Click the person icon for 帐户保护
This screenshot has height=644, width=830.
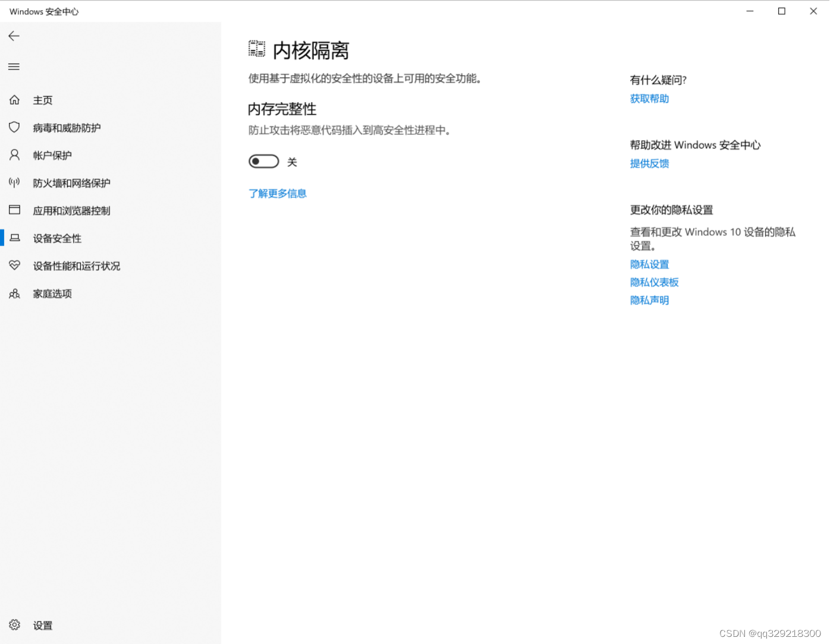[15, 155]
